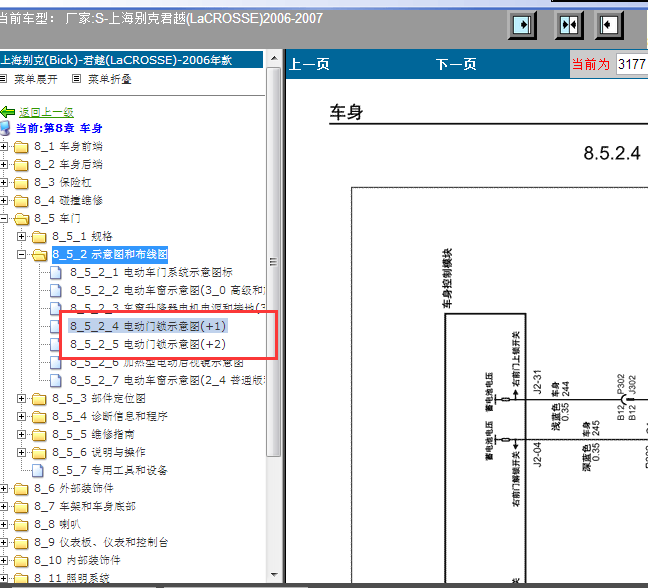
Task: Click the 当前:第8章 车身 heading
Action: pyautogui.click(x=59, y=129)
